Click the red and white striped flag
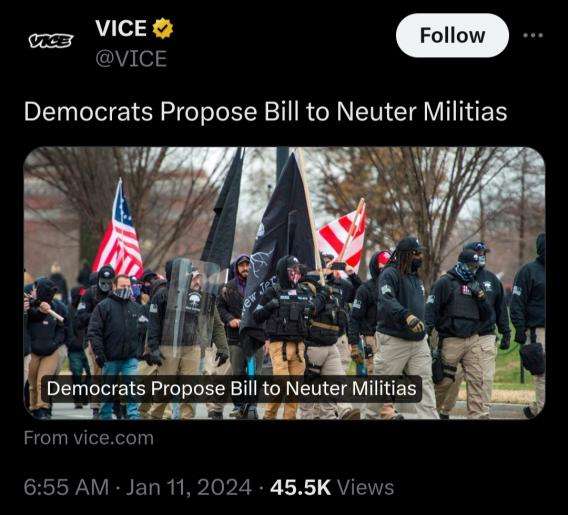 (x=342, y=235)
